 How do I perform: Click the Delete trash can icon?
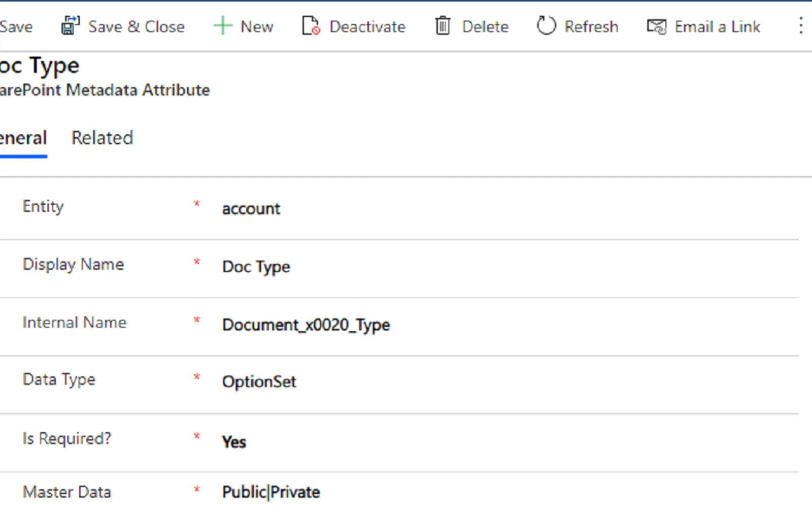click(x=443, y=25)
